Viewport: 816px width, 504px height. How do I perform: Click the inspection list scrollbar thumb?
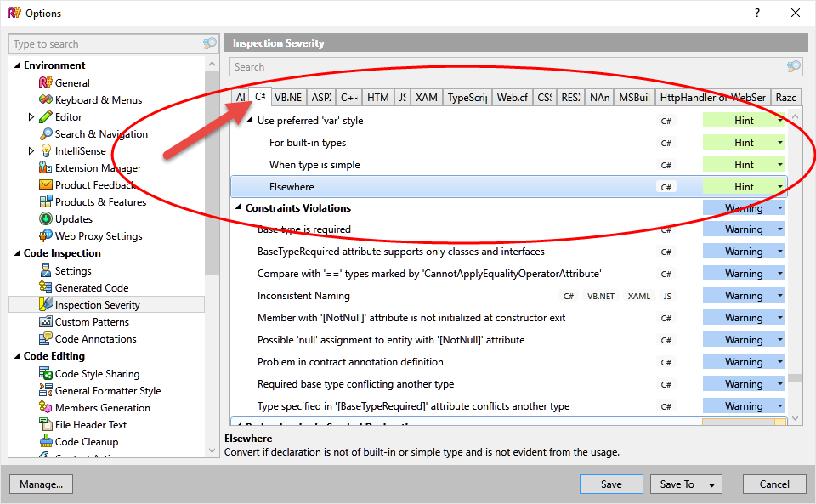click(x=795, y=378)
